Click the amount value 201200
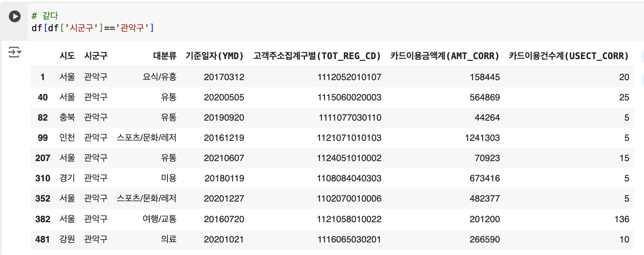This screenshot has width=644, height=255. coord(485,219)
